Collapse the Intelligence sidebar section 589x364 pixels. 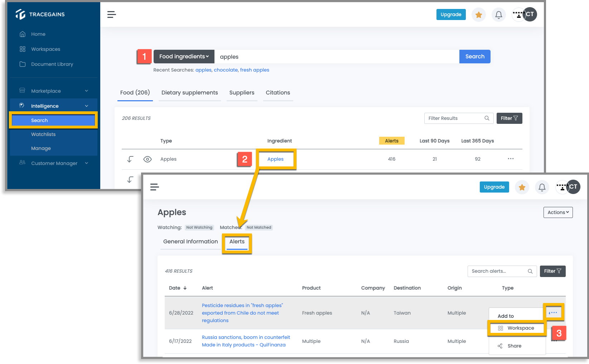(54, 106)
